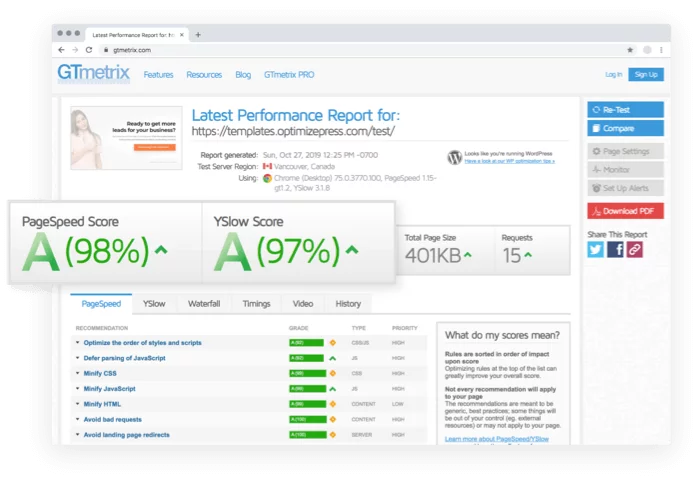The height and width of the screenshot is (482, 700).
Task: Expand Optimize the order of styles and scripts
Action: click(x=77, y=343)
